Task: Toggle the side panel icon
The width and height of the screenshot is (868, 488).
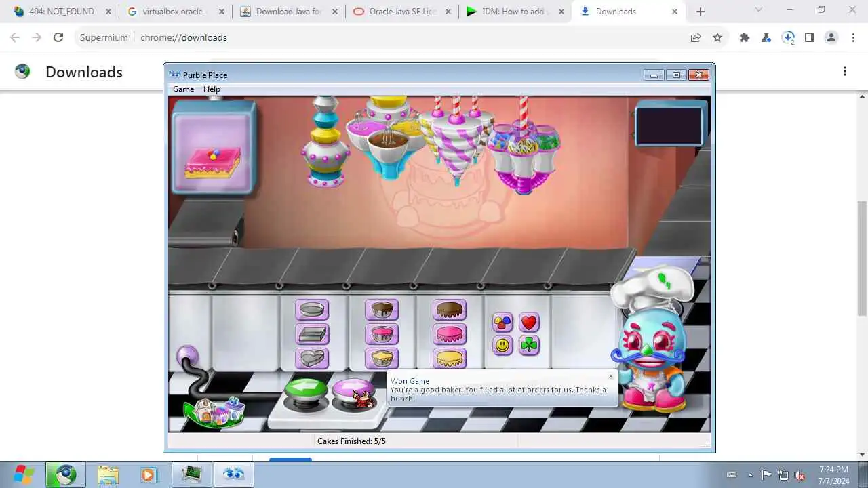Action: tap(810, 38)
